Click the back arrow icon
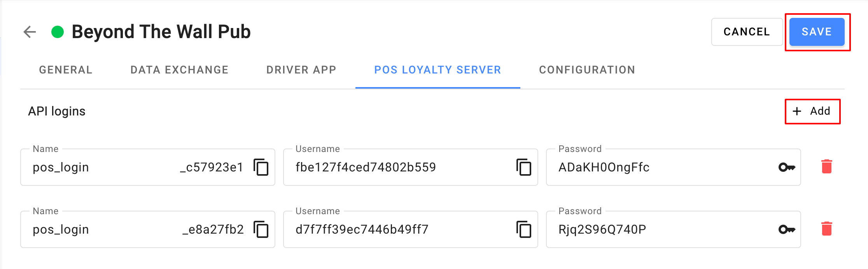 (30, 32)
